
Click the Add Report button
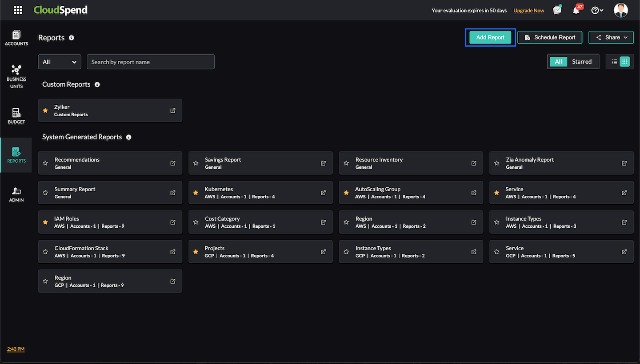click(490, 38)
